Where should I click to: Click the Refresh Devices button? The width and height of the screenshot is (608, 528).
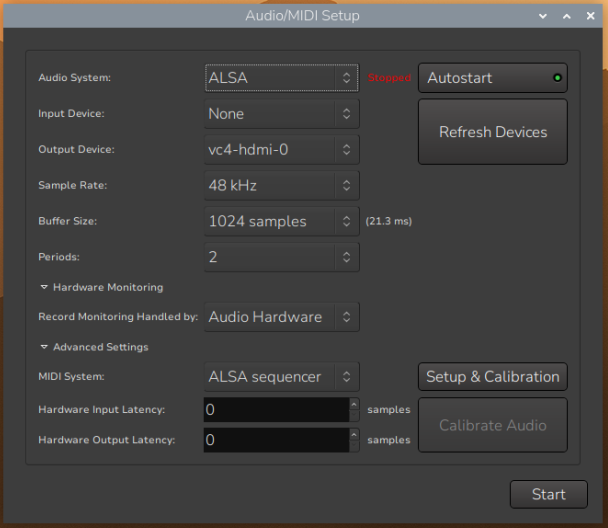(492, 132)
